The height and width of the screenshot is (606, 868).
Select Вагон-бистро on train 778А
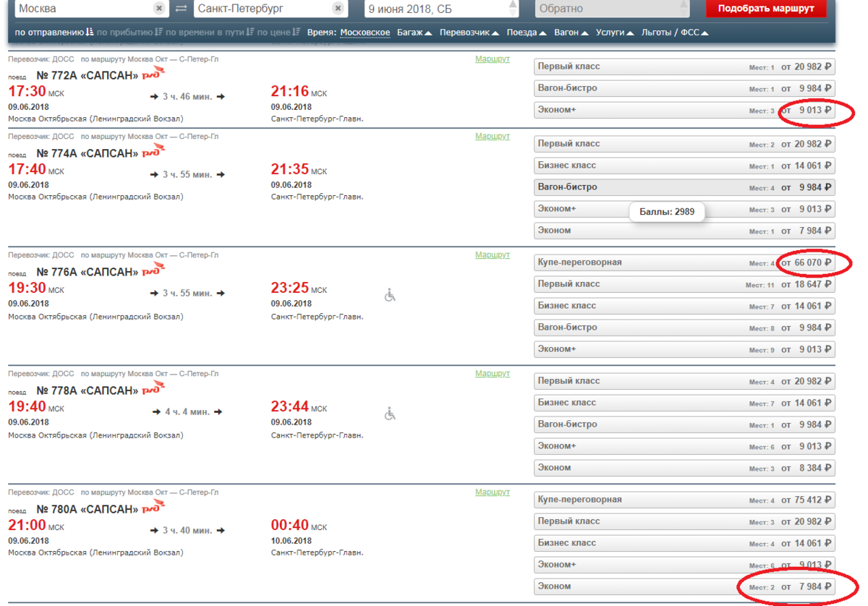point(684,424)
